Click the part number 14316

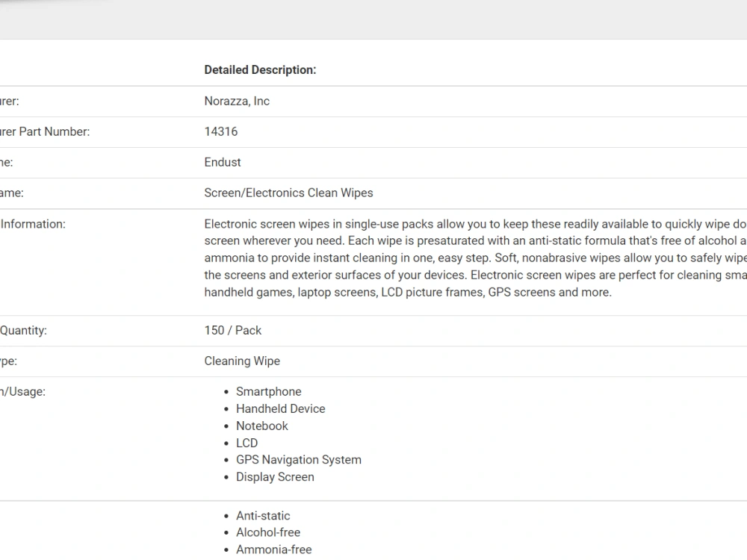[x=221, y=131]
